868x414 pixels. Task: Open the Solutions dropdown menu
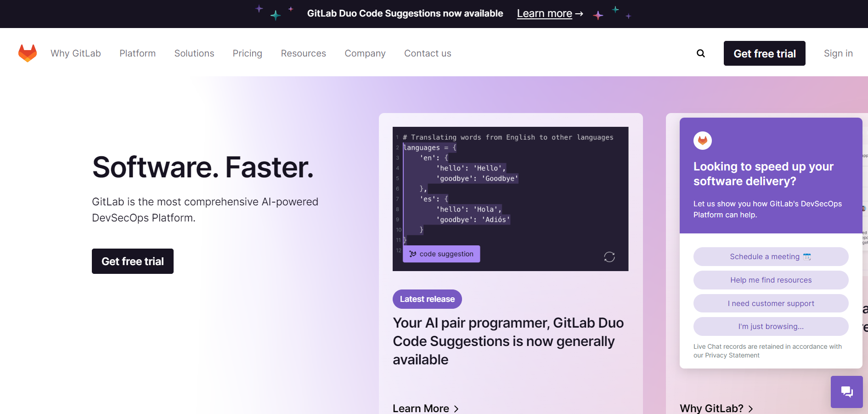(x=194, y=53)
